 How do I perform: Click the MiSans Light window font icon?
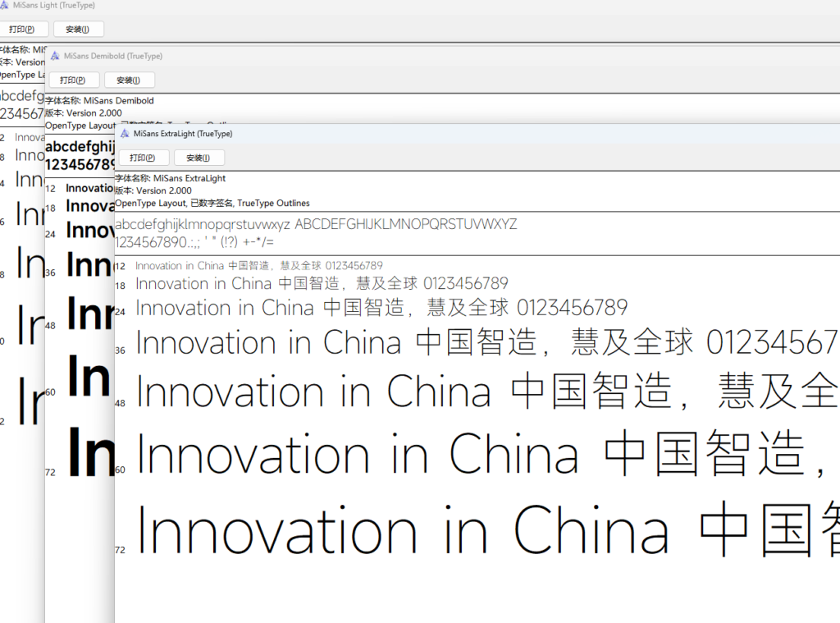point(5,5)
